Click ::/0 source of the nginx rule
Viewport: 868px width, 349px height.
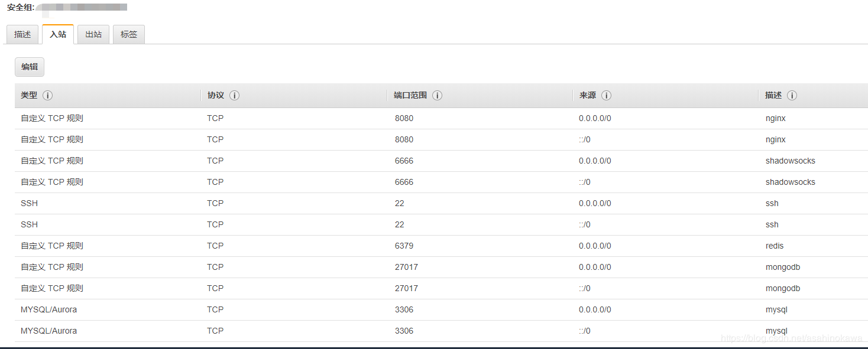pos(585,139)
